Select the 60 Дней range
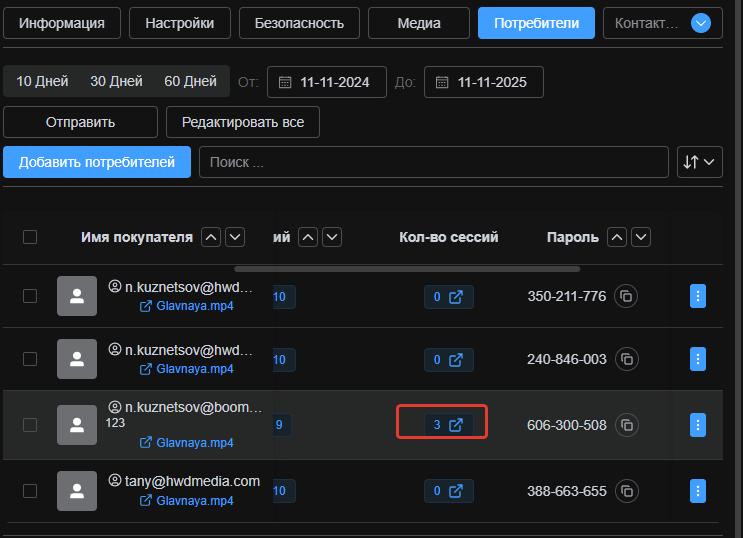Image resolution: width=743 pixels, height=538 pixels. click(x=190, y=81)
